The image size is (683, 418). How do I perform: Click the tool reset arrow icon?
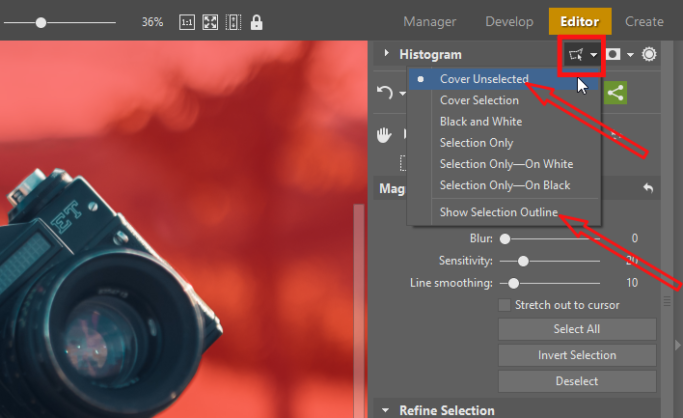[x=648, y=188]
